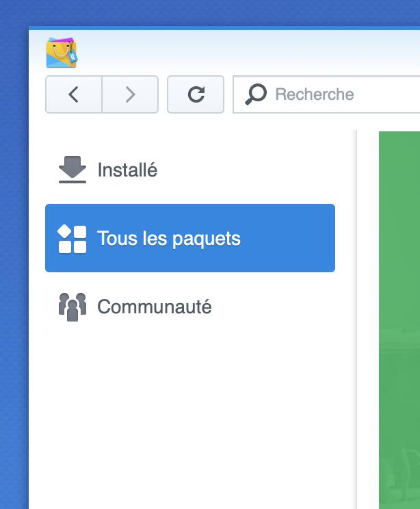Go back with the left arrow button
The image size is (420, 509).
click(74, 94)
